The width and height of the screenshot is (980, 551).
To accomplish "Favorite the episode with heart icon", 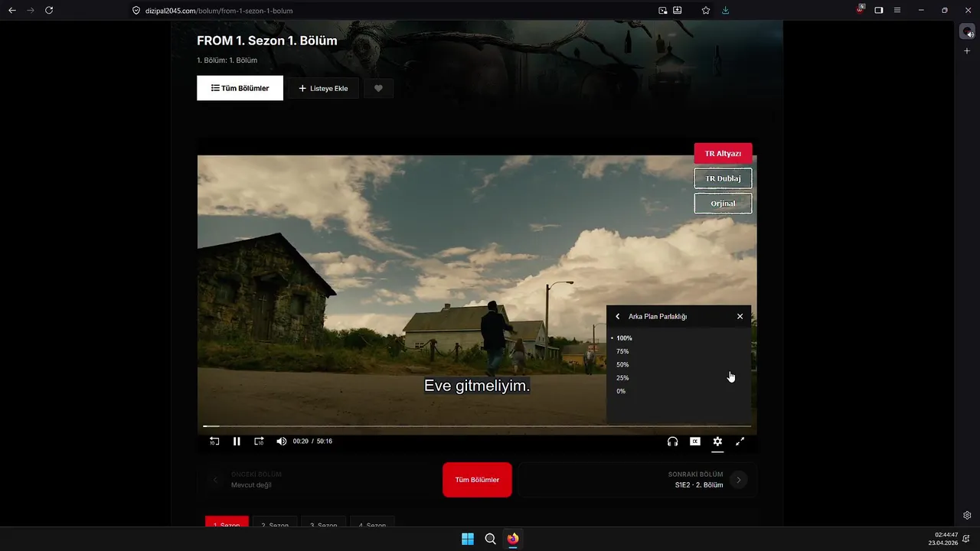I will [x=378, y=88].
